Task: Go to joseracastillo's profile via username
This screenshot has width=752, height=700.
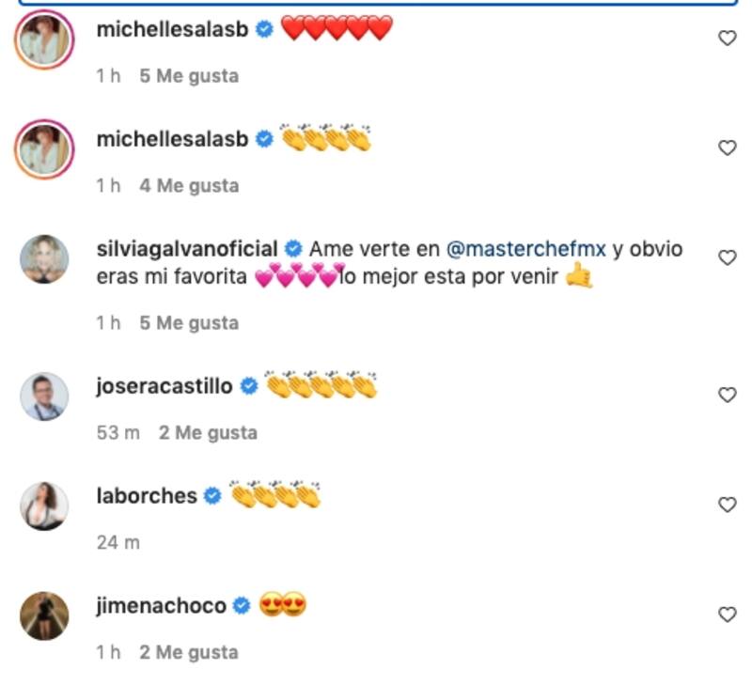Action: point(164,386)
